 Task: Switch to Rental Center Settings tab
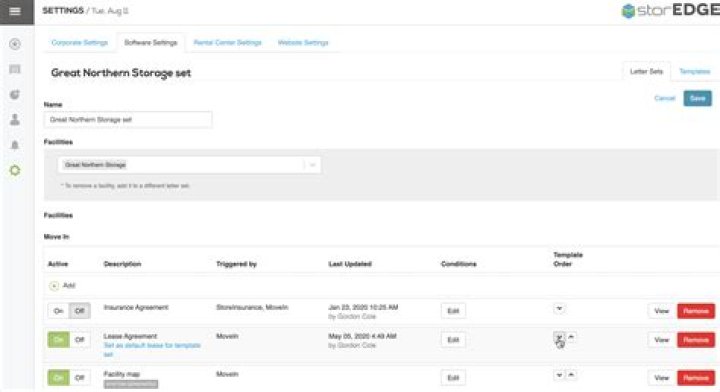(227, 43)
